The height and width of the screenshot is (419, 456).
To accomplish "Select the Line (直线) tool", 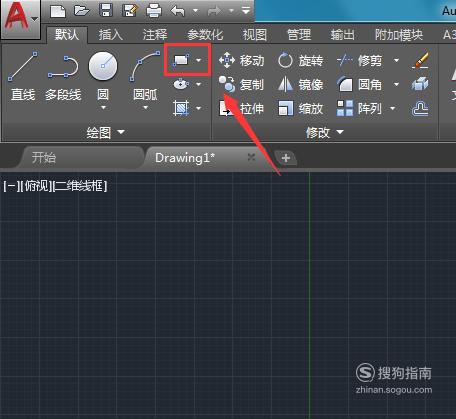I will [x=23, y=76].
